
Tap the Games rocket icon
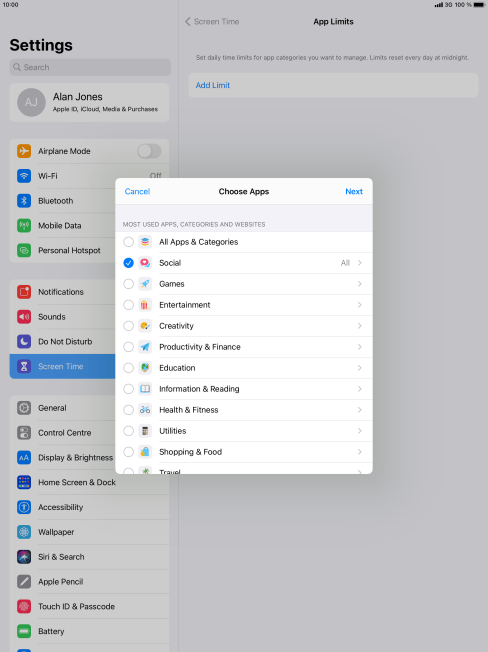[145, 284]
